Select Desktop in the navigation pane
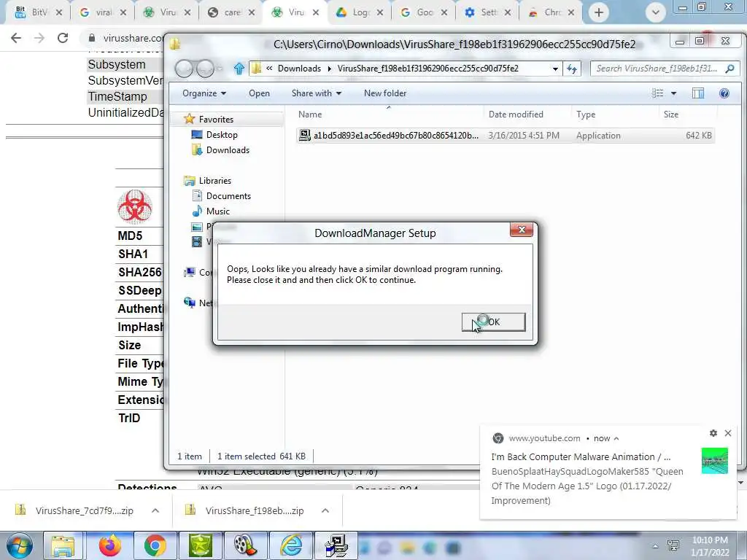 [x=222, y=135]
